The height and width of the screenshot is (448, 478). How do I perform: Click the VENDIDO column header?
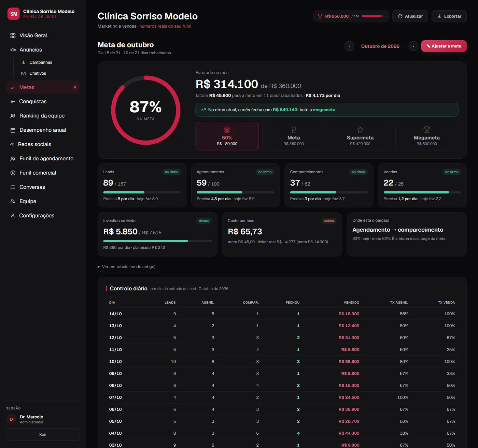click(x=351, y=303)
